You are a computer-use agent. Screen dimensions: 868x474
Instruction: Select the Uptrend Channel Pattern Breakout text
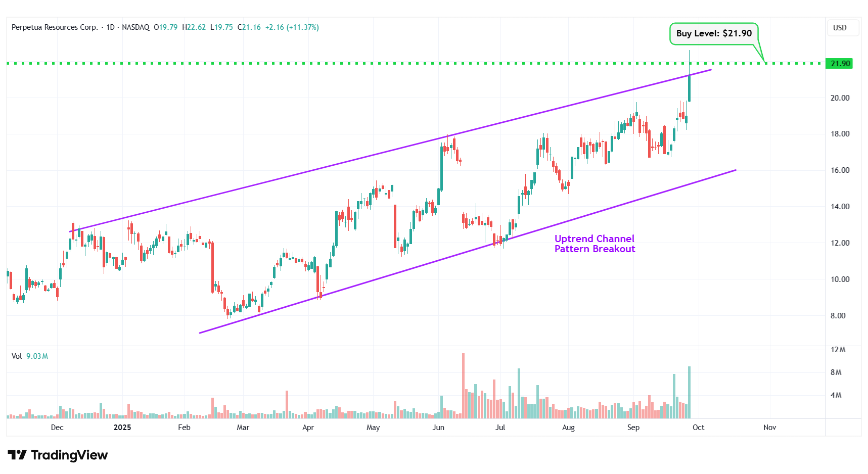pos(594,244)
